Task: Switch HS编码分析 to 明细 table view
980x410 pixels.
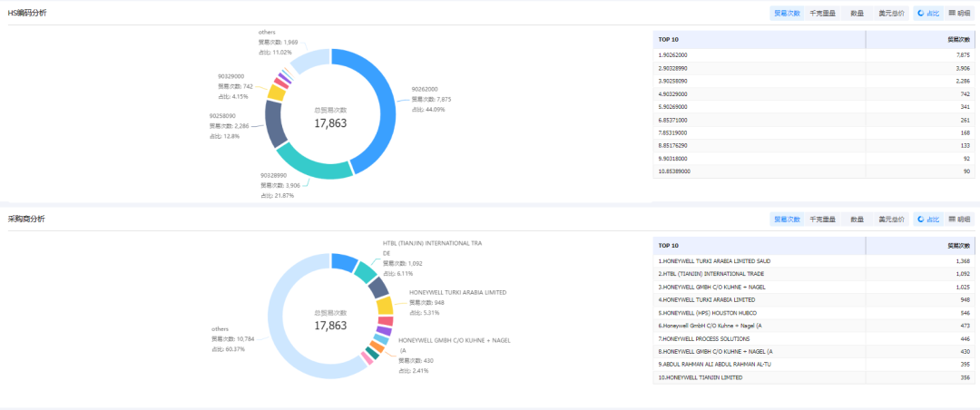Action: click(959, 13)
